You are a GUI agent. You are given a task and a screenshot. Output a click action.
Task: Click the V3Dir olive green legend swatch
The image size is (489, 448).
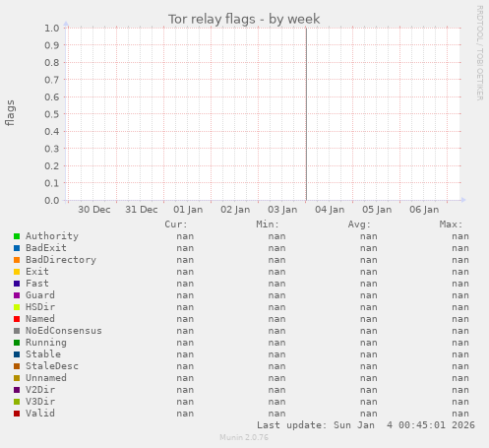[x=17, y=402]
